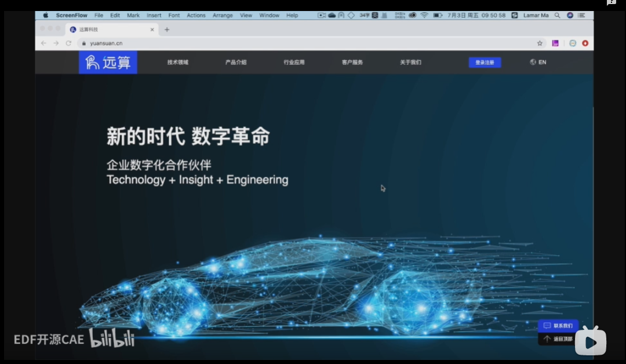Click the Wi-Fi icon in the menu bar

coord(423,15)
